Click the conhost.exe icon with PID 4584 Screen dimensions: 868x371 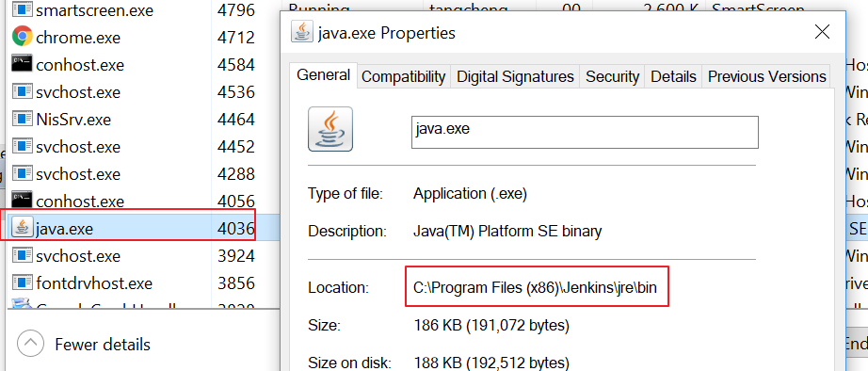[x=22, y=64]
